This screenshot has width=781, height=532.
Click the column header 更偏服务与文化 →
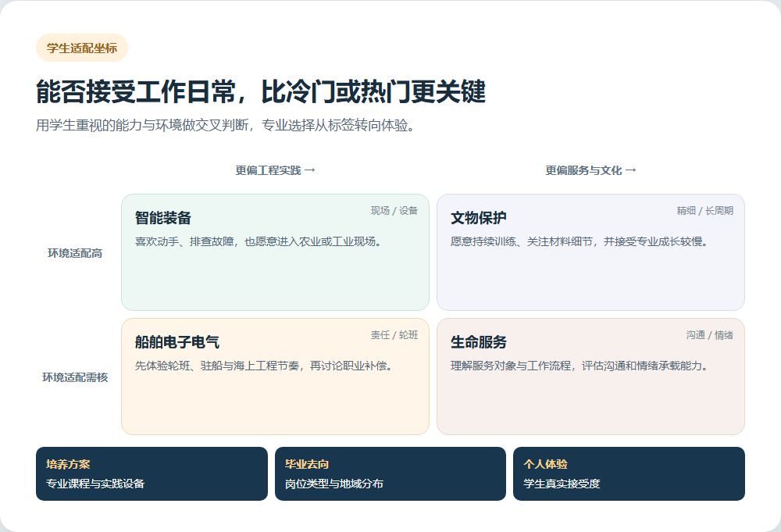point(590,170)
